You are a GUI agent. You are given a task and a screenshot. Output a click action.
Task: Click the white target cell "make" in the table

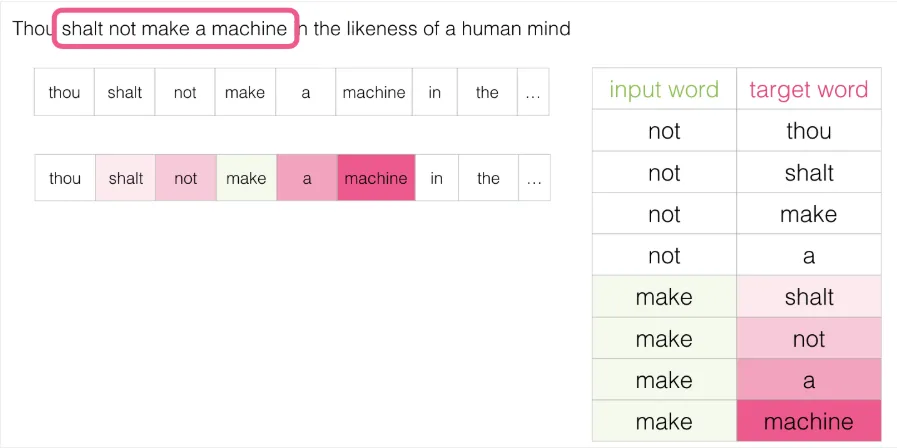click(x=808, y=214)
